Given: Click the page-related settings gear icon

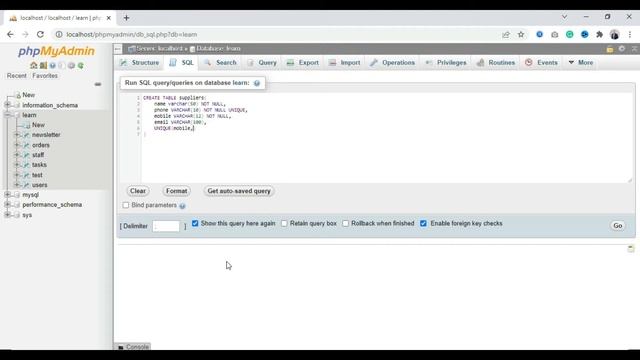Looking at the screenshot, I should click(622, 49).
